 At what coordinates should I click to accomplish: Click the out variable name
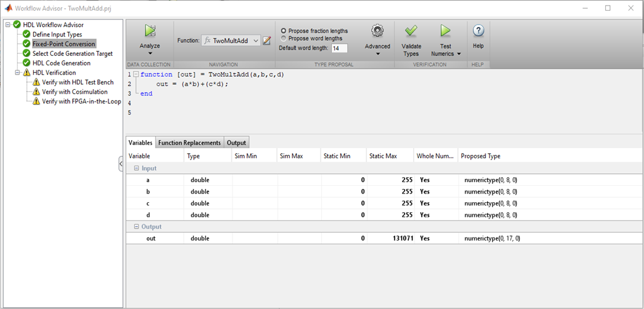tap(150, 238)
